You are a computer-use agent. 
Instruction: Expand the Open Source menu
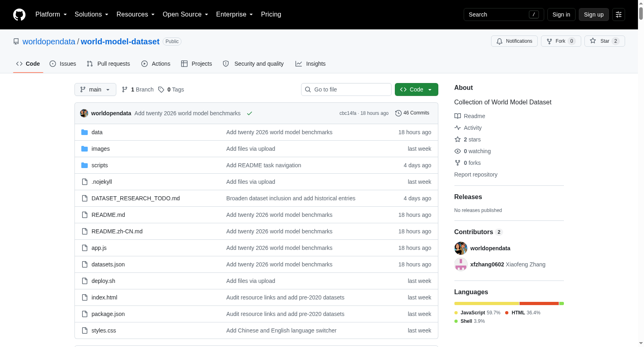[186, 15]
